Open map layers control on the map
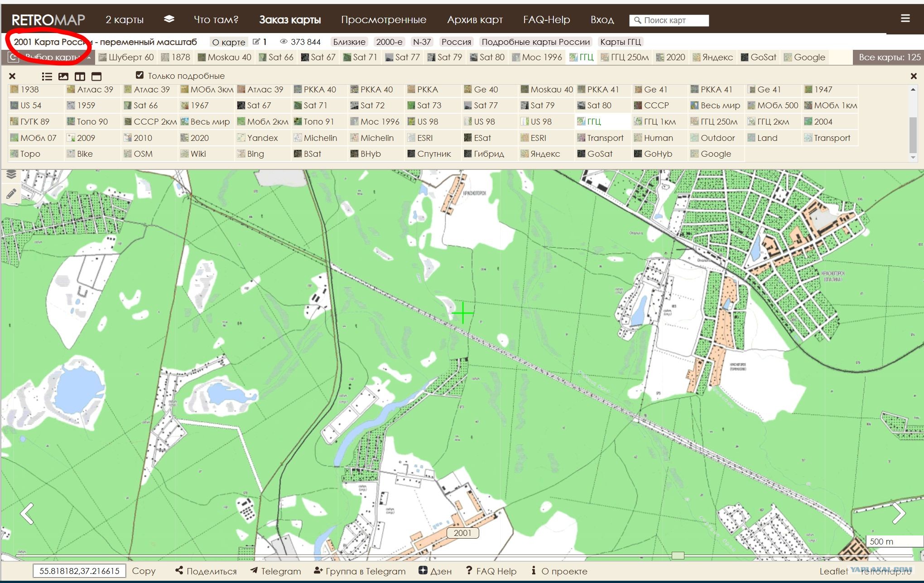Image resolution: width=924 pixels, height=583 pixels. 11,174
